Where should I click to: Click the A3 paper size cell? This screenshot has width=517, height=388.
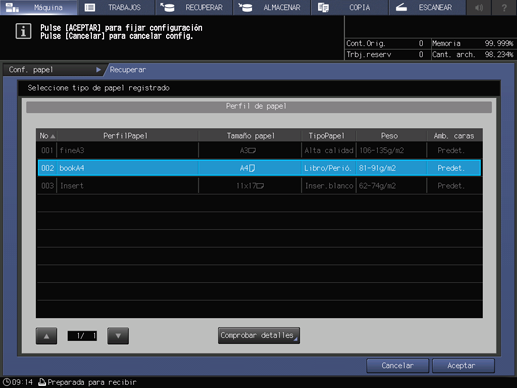coord(250,150)
